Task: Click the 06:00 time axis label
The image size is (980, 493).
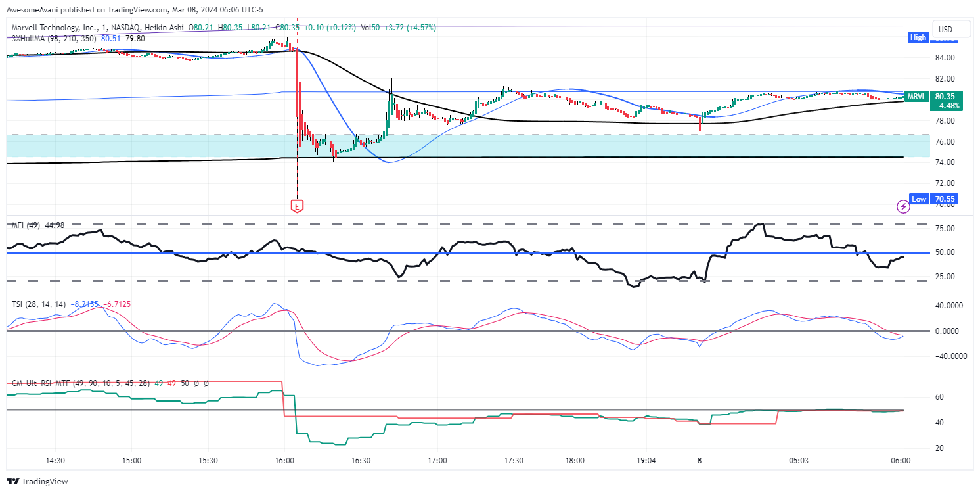Action: pos(900,461)
